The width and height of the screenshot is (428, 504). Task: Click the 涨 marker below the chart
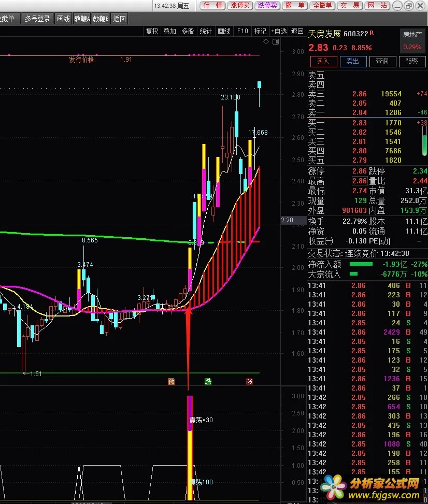pyautogui.click(x=249, y=382)
